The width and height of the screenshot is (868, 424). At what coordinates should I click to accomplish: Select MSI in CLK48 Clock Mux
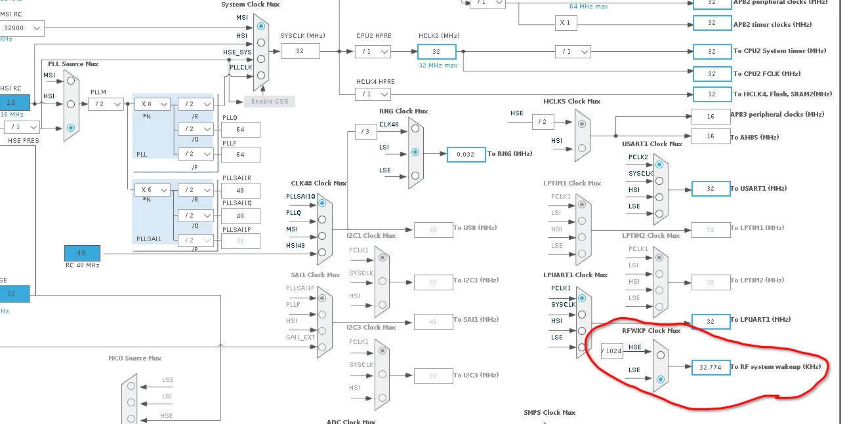point(322,236)
